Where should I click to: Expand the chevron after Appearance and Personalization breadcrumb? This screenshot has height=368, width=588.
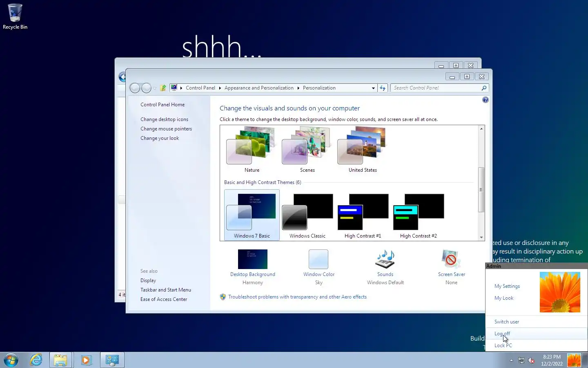[x=298, y=88]
